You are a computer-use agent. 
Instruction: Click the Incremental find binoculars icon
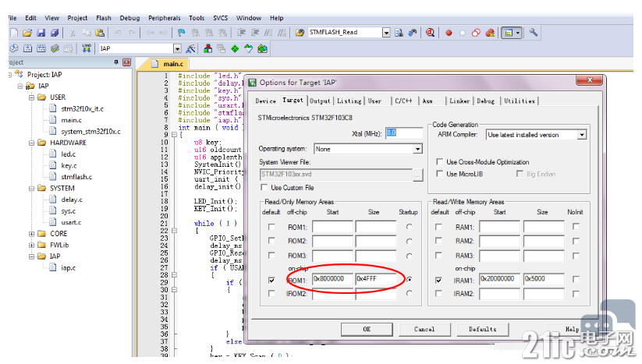click(x=413, y=33)
